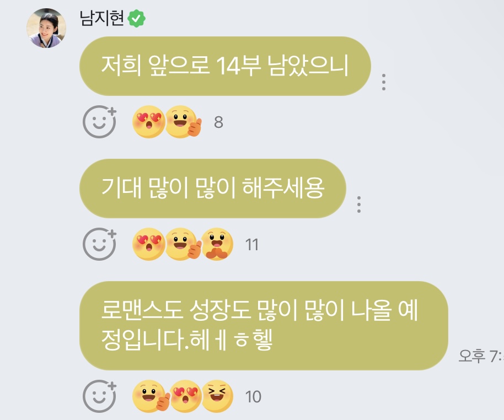The width and height of the screenshot is (504, 420).
Task: Open the more options dots beside the 기대 message
Action: pyautogui.click(x=359, y=204)
